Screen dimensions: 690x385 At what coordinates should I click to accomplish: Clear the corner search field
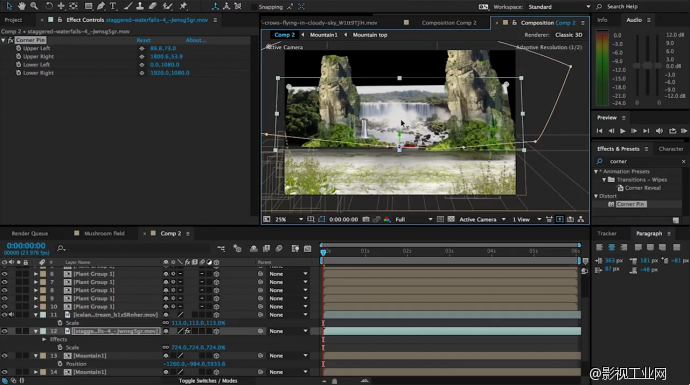[x=683, y=161]
